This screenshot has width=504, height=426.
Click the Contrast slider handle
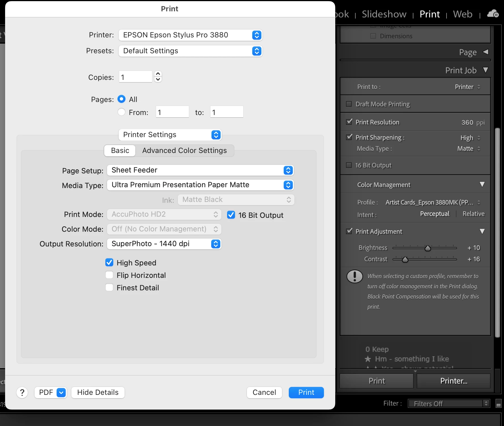pos(405,259)
